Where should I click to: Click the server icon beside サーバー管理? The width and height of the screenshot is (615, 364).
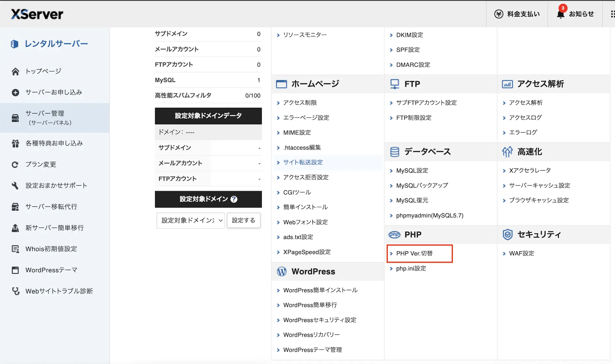15,118
